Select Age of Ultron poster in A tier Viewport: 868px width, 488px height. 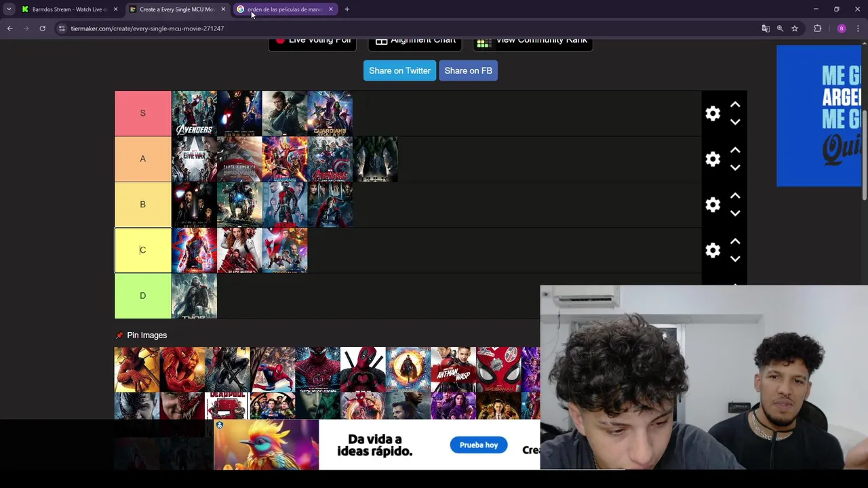[x=330, y=159]
